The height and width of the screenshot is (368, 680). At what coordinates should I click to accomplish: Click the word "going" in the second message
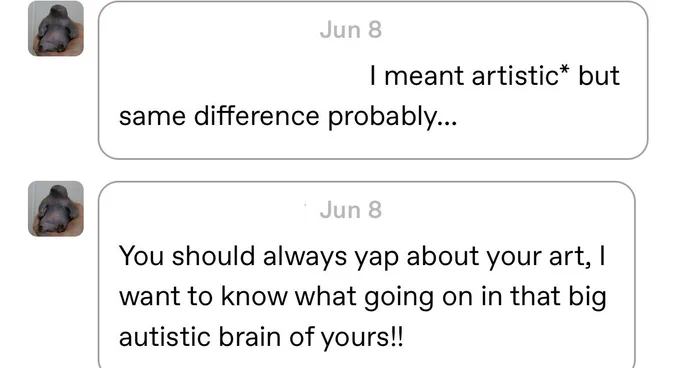(x=399, y=298)
